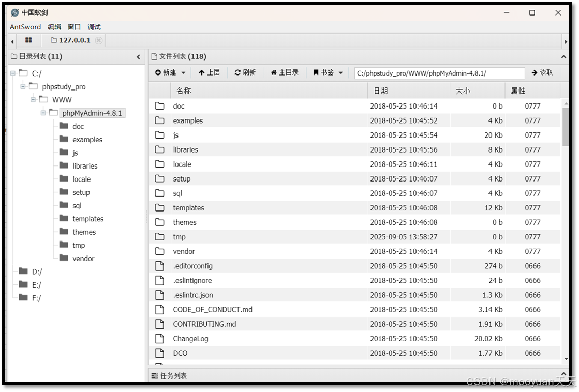Select the tmp date 2025-09-05 13:58:27
Image resolution: width=579 pixels, height=392 pixels.
[404, 237]
